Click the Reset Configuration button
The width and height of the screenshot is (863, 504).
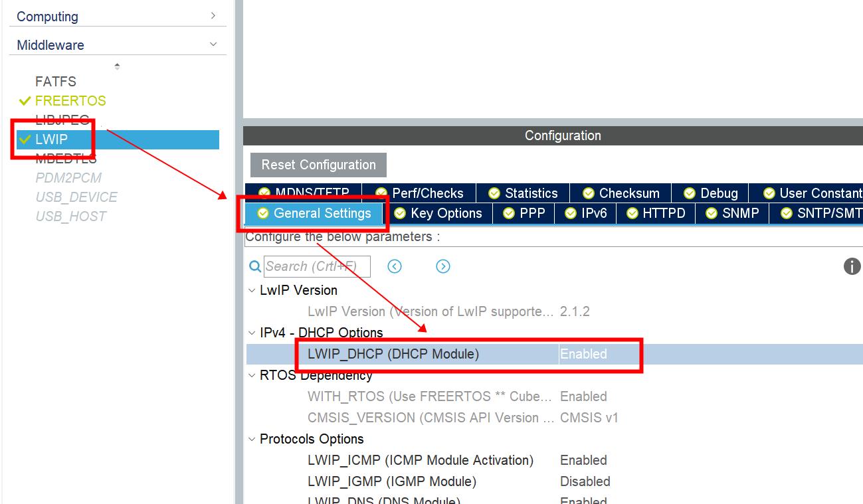(x=318, y=165)
